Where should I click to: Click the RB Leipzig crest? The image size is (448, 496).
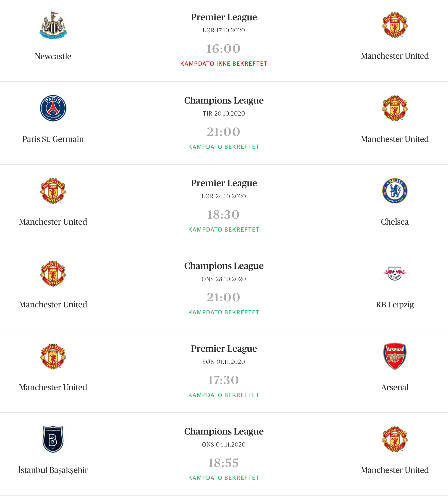(x=395, y=273)
